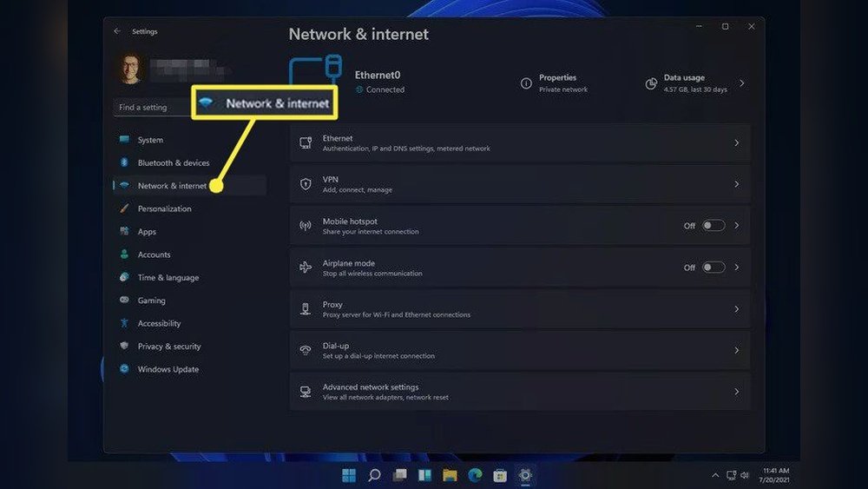Open the VPN settings row

(x=520, y=184)
